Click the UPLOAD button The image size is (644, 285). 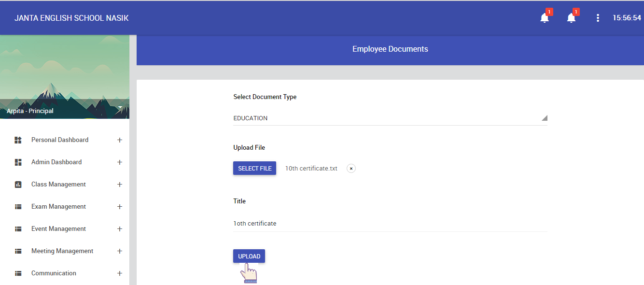click(249, 256)
